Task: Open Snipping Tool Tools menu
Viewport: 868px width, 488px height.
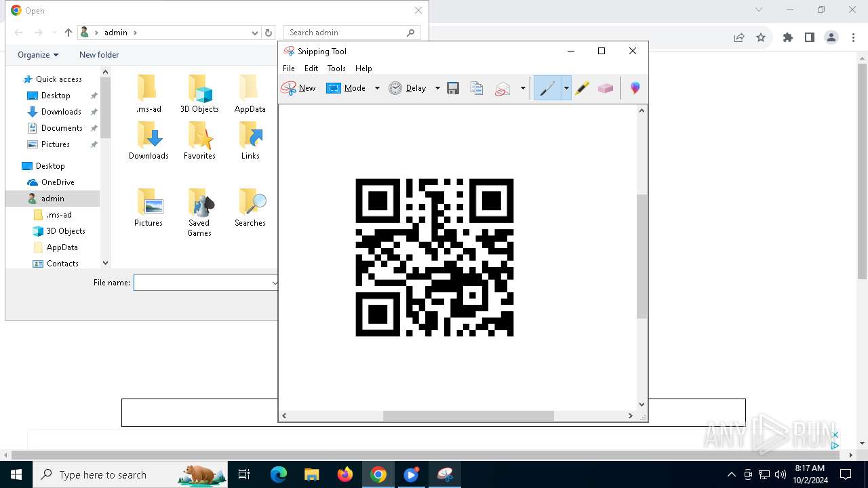Action: point(336,68)
